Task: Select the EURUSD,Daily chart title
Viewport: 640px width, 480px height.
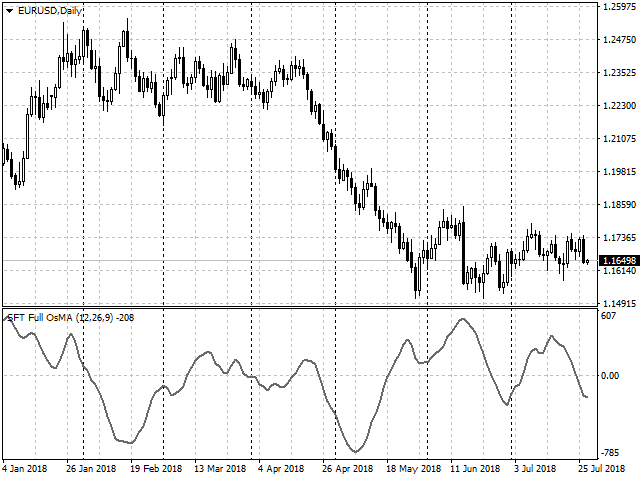Action: pyautogui.click(x=50, y=11)
